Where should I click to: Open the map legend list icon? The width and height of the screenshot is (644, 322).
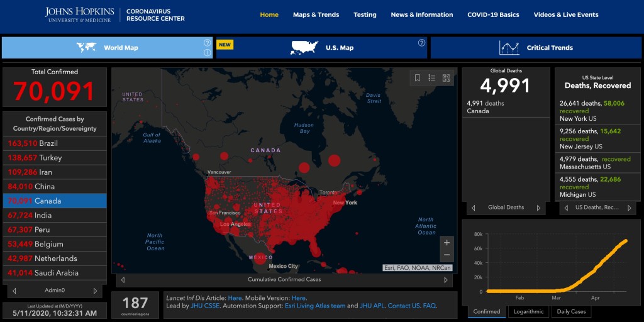[431, 77]
